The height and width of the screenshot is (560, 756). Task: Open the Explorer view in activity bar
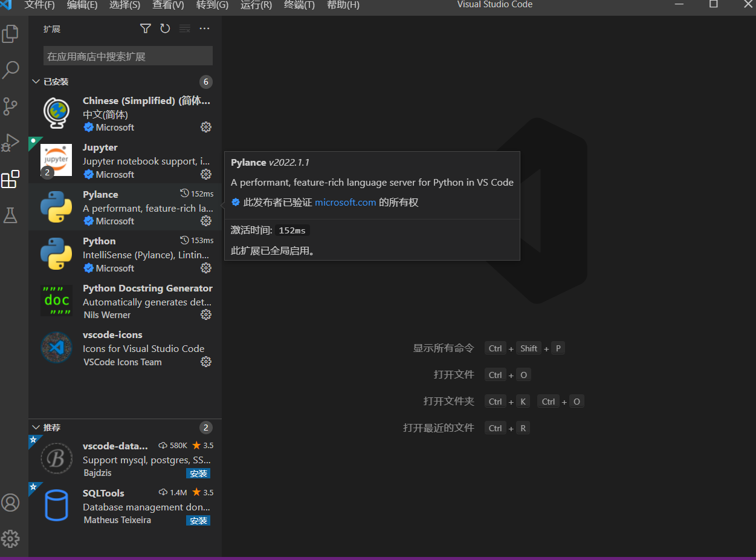[10, 34]
